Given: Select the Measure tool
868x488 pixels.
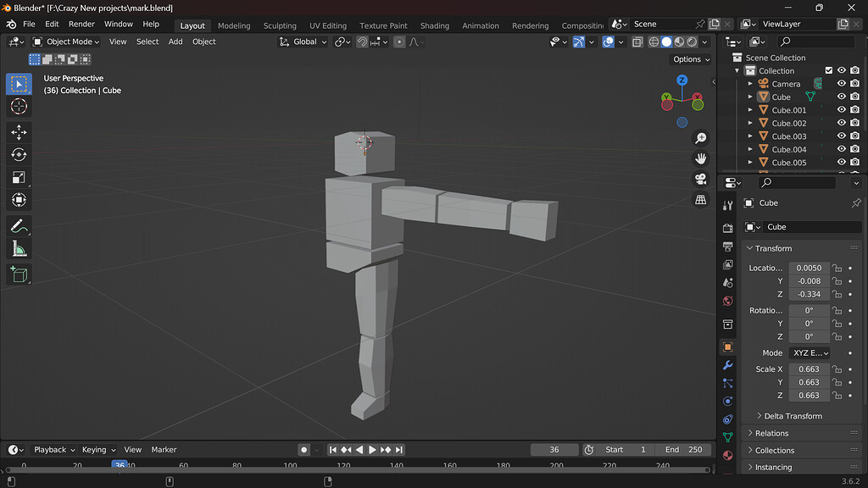Looking at the screenshot, I should tap(19, 248).
